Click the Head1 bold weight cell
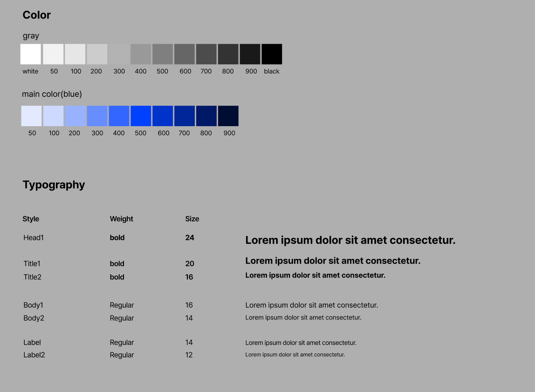Image resolution: width=535 pixels, height=392 pixels. pos(117,237)
